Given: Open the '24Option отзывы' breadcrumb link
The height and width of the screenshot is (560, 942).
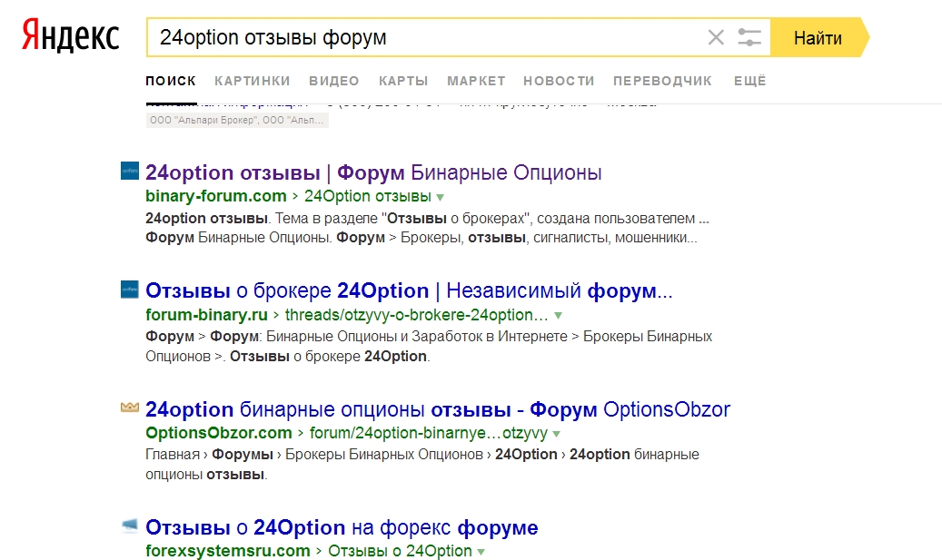Looking at the screenshot, I should pyautogui.click(x=367, y=196).
